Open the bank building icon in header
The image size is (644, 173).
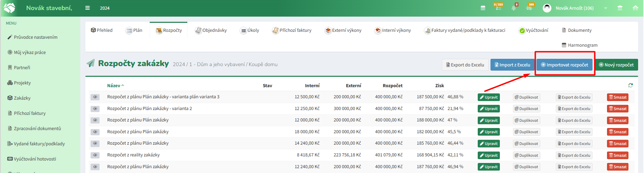coord(620,8)
